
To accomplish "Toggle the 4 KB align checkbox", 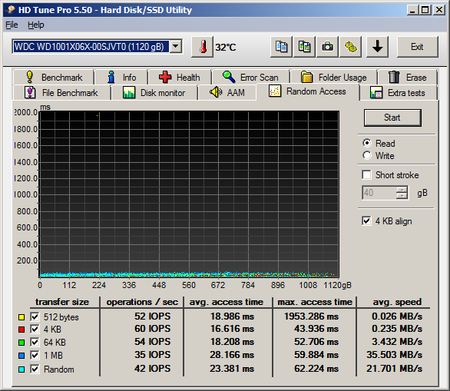I will tap(366, 221).
